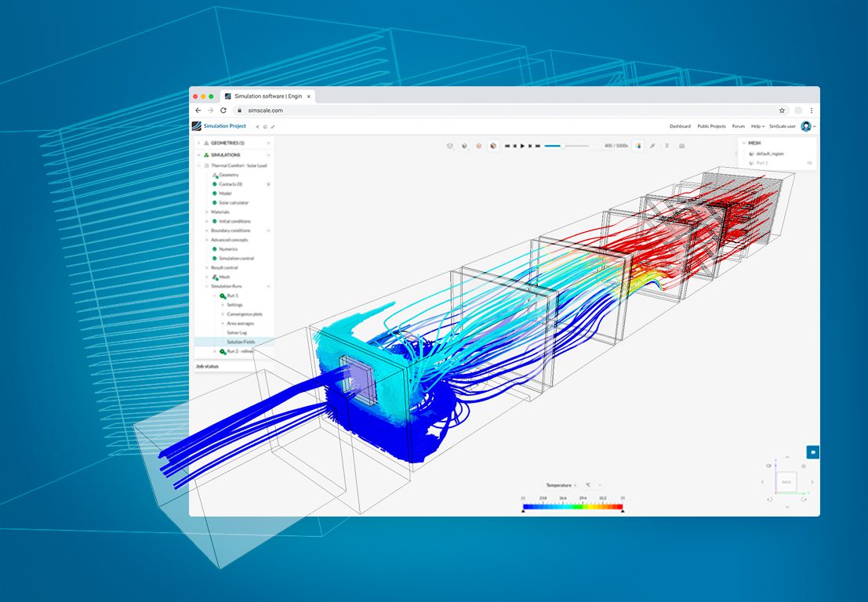The height and width of the screenshot is (602, 868).
Task: Open the Temperature field dropdown
Action: click(561, 485)
